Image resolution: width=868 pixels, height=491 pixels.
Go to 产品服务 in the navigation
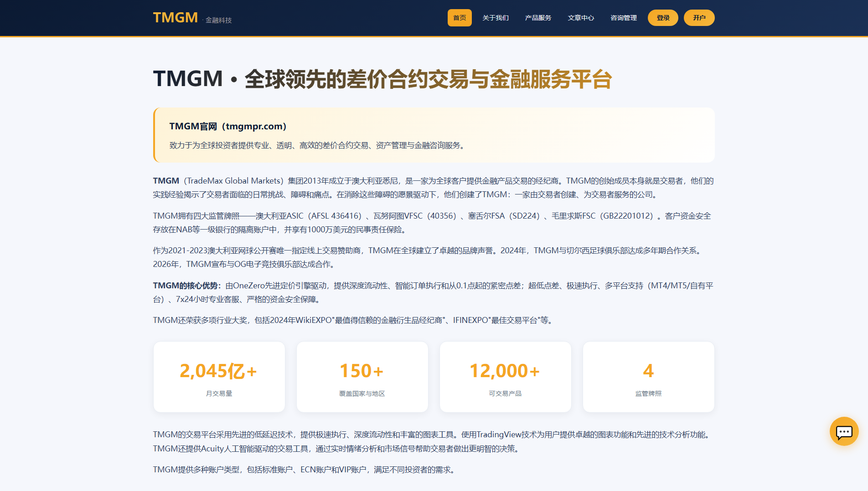click(538, 18)
